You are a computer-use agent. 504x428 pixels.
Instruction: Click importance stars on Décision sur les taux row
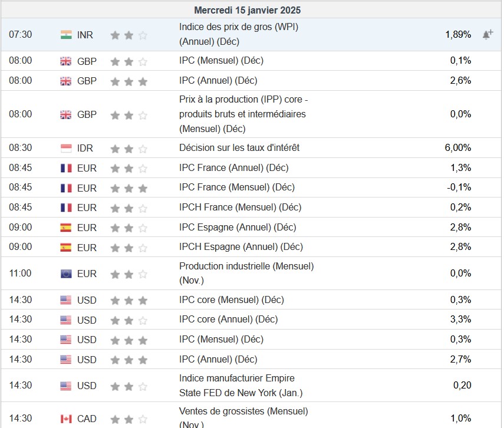(x=129, y=148)
